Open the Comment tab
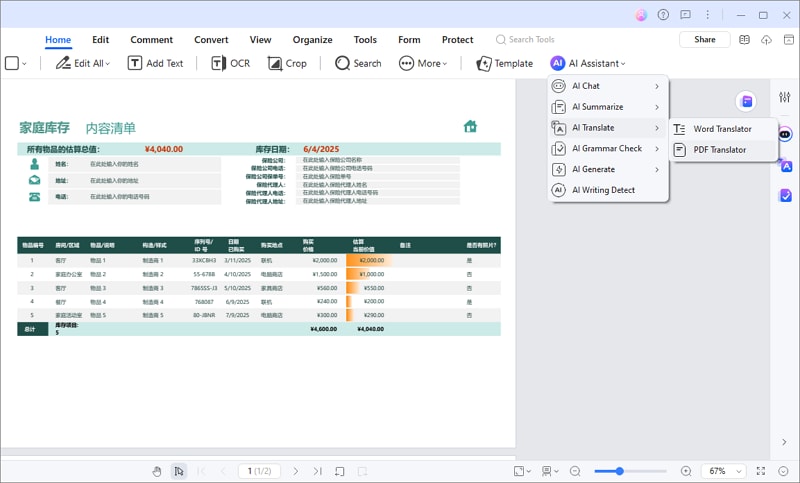The image size is (800, 483). [x=152, y=40]
